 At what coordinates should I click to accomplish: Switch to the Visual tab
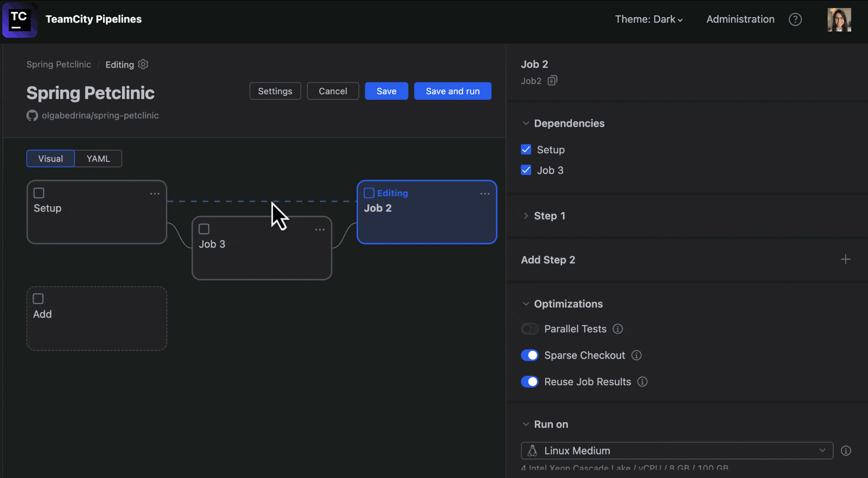click(x=51, y=159)
